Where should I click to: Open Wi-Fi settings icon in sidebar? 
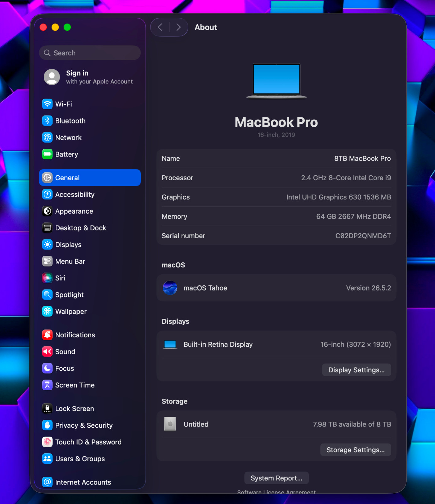(47, 104)
